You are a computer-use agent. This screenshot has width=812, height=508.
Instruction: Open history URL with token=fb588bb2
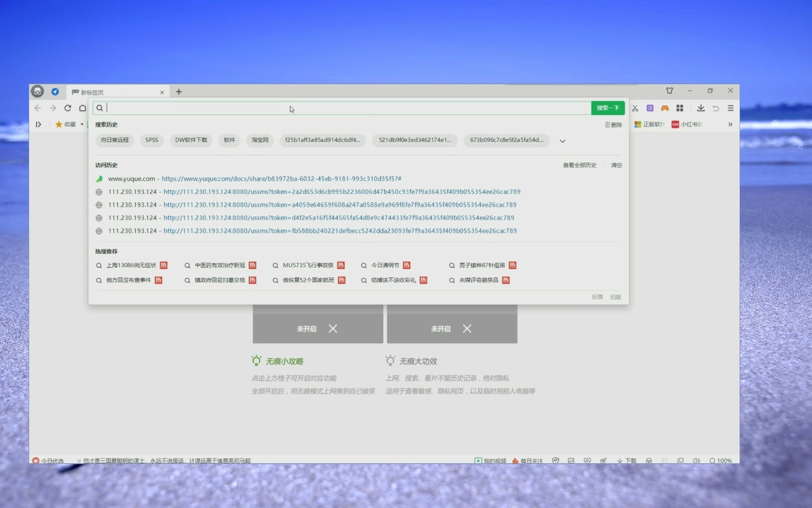[306, 231]
